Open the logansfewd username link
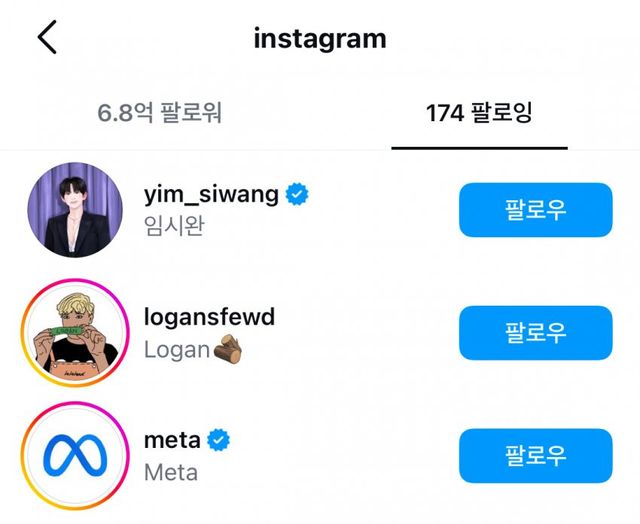Viewport: 640px width, 524px height. [209, 318]
